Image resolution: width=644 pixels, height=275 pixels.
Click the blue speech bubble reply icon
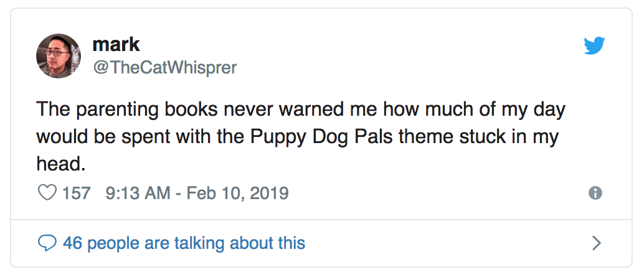pos(47,243)
